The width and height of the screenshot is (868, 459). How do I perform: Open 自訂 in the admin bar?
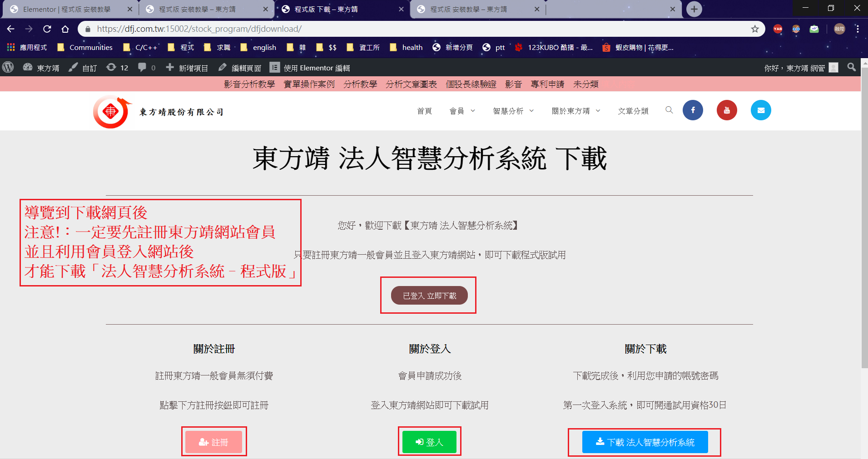[83, 68]
